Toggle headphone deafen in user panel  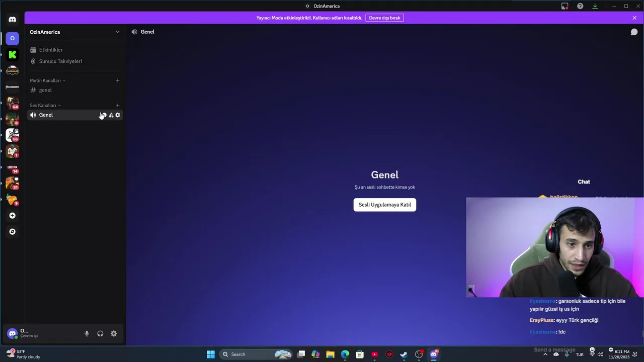pyautogui.click(x=100, y=333)
